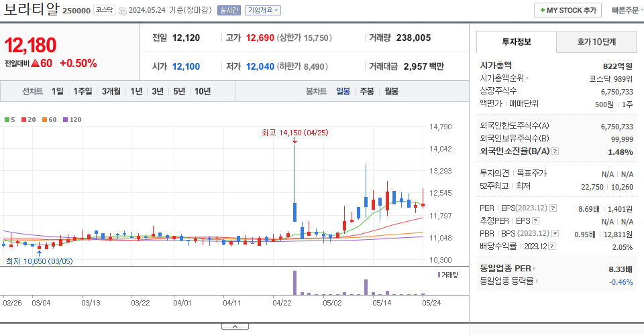644x335 pixels.
Task: Click the purple 거래량 legend marker
Action: point(439,275)
